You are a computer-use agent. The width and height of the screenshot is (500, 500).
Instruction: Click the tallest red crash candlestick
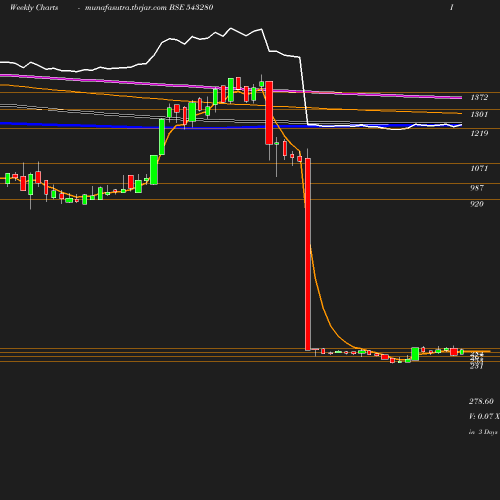coord(308,254)
